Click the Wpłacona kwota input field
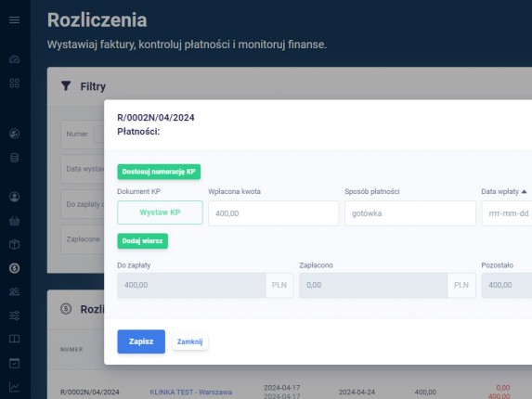The height and width of the screenshot is (399, 532). coord(274,213)
